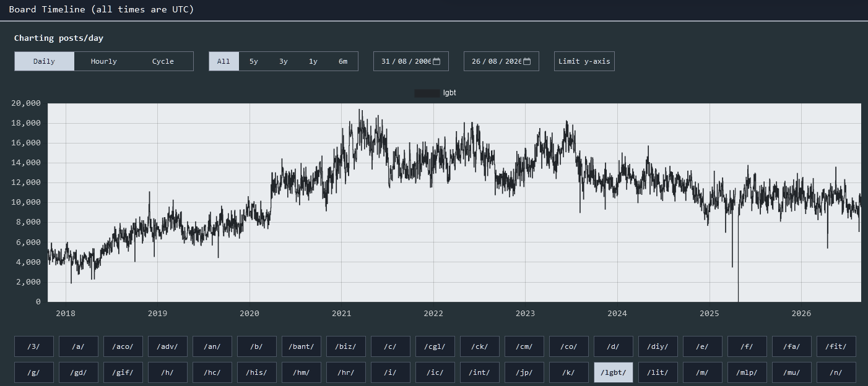This screenshot has height=386, width=868.
Task: Open the /int/ board timeline
Action: tap(480, 372)
